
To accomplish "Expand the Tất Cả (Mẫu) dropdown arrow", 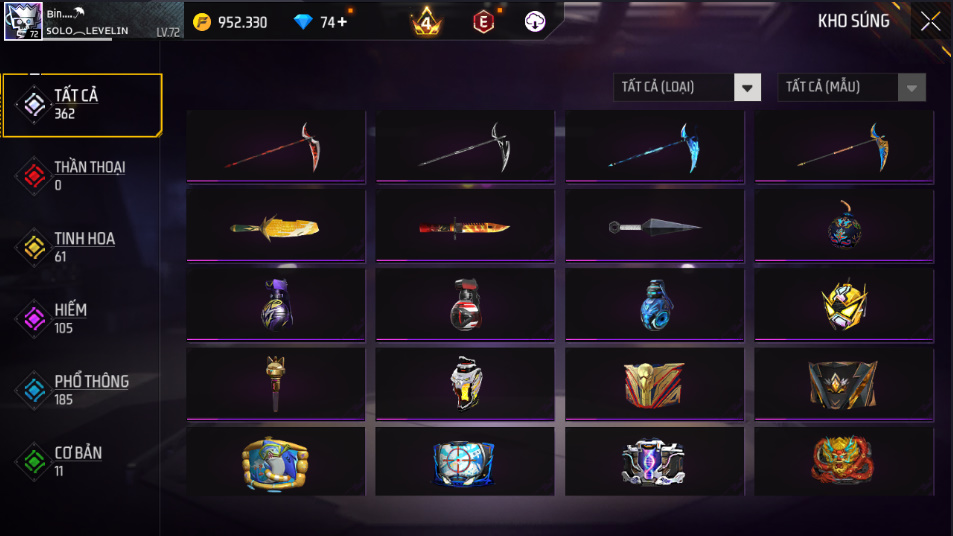I will click(912, 88).
